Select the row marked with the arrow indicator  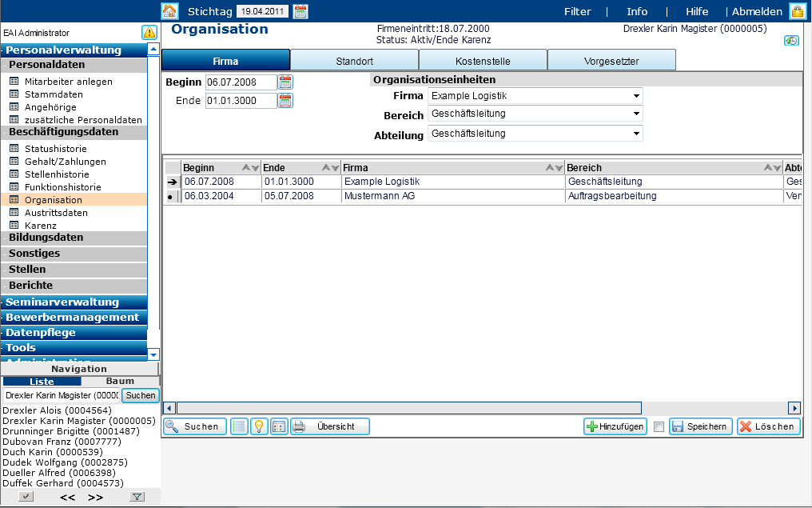tap(173, 182)
